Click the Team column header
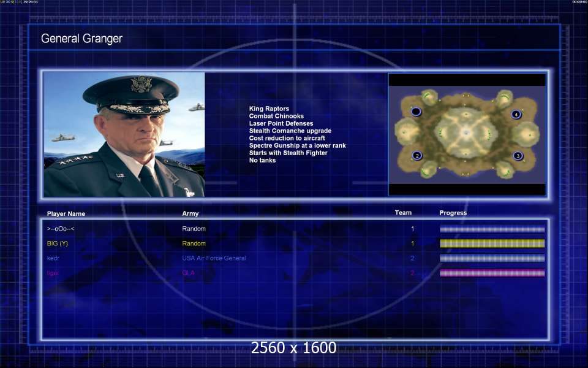 point(403,213)
